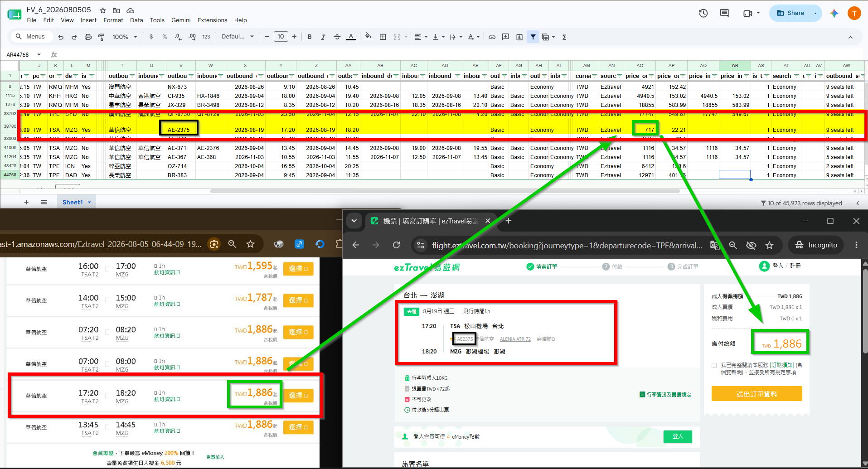Click the Gemini sparkle icon
This screenshot has width=868, height=469.
(834, 13)
